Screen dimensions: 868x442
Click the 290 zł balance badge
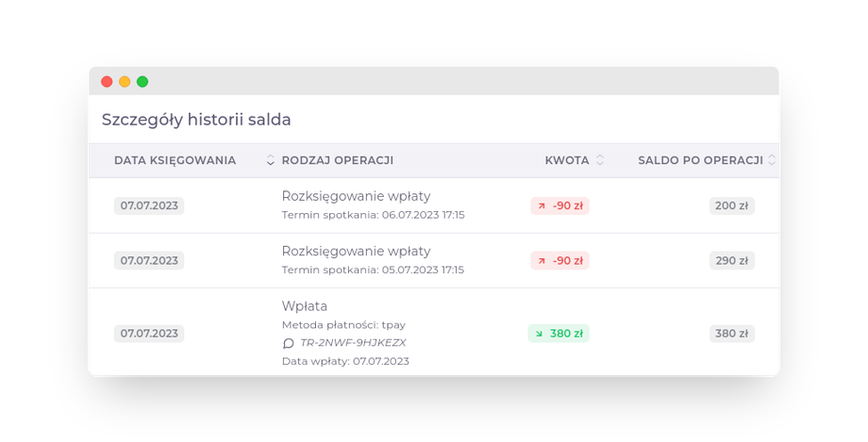[731, 260]
